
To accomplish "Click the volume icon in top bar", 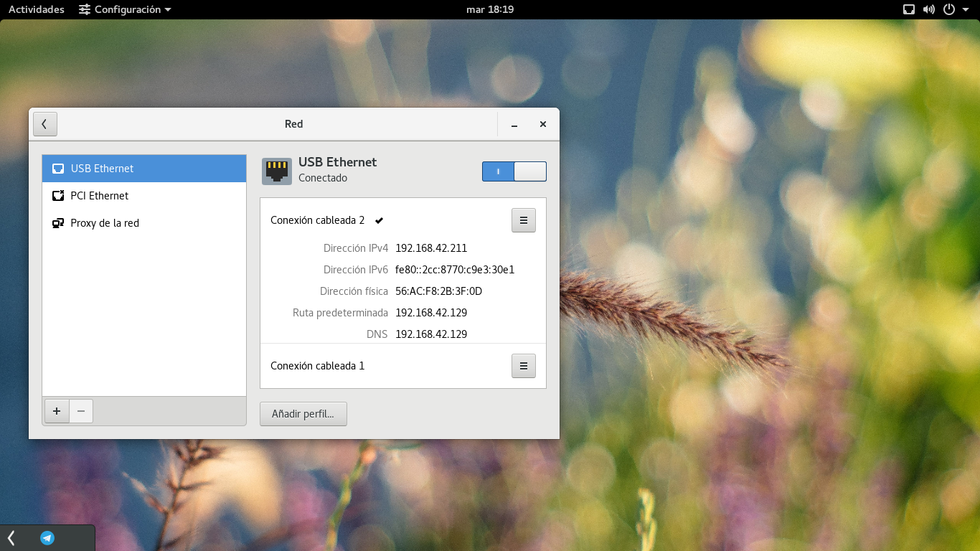I will coord(929,9).
